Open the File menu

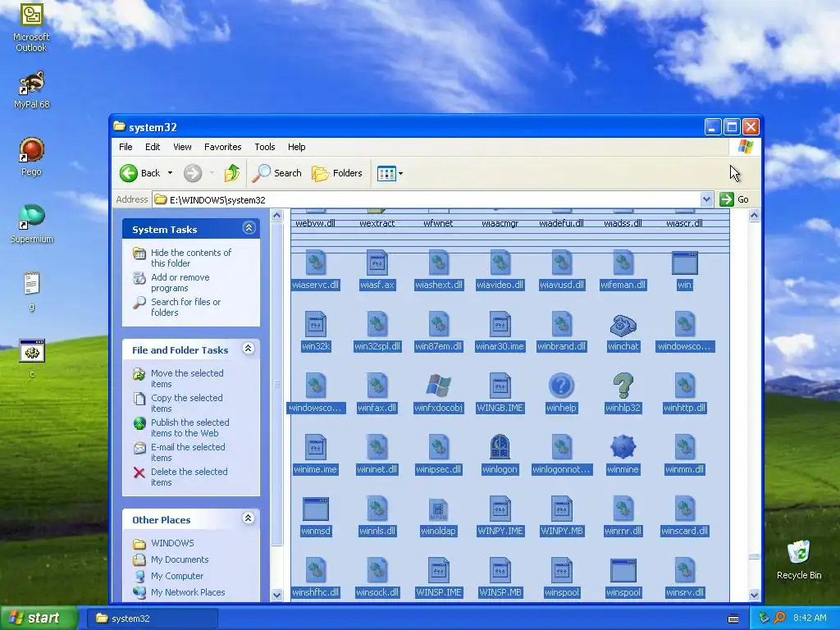click(126, 147)
